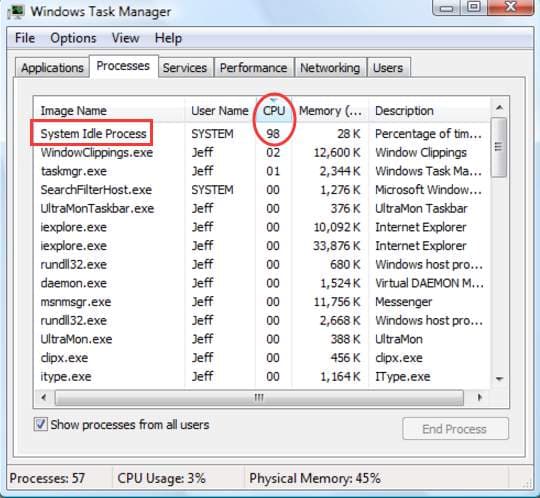Select the UltraMonTaskbar.exe process
This screenshot has height=498, width=540.
[262, 208]
